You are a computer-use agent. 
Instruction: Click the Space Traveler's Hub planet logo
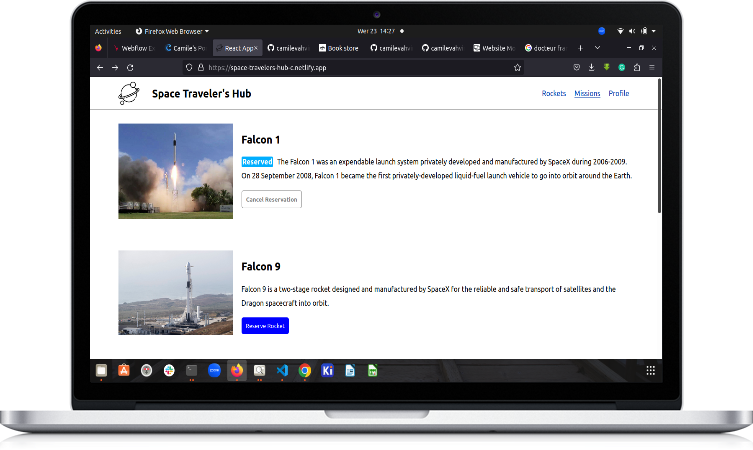pos(129,93)
